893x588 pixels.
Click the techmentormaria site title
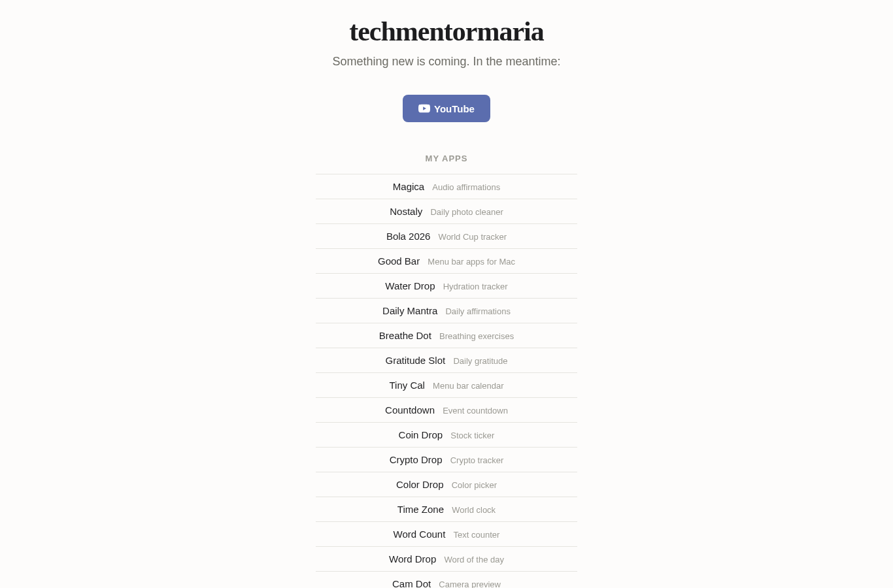coord(446,31)
